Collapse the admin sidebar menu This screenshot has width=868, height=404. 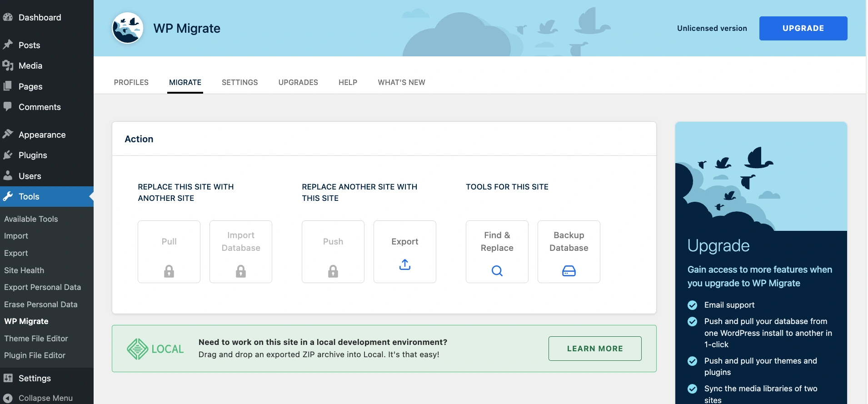[x=45, y=398]
